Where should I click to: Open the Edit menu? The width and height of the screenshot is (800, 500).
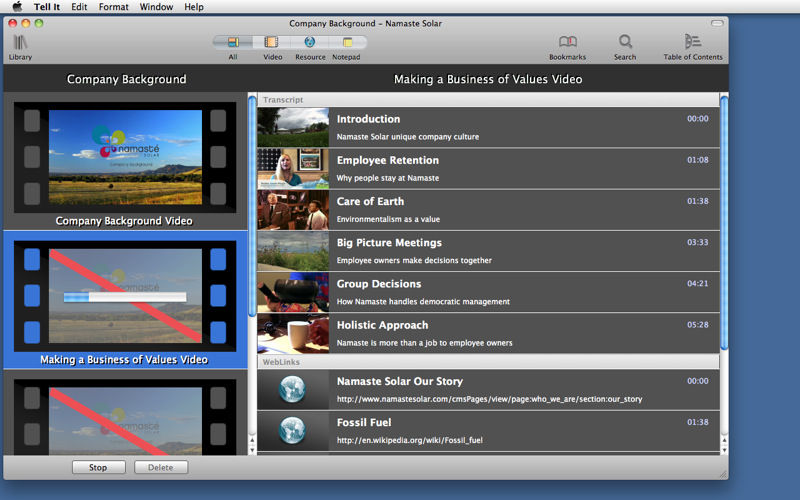coord(79,7)
